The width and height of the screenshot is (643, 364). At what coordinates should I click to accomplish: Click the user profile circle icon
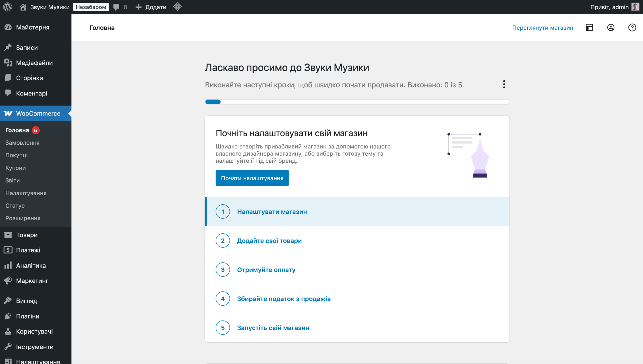[611, 27]
